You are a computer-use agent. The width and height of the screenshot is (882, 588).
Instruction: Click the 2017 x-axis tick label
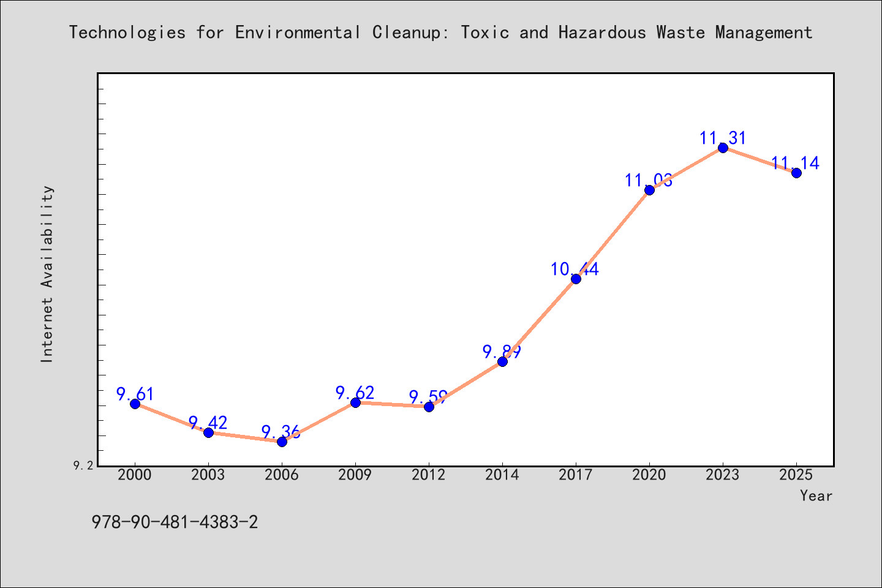pos(576,475)
